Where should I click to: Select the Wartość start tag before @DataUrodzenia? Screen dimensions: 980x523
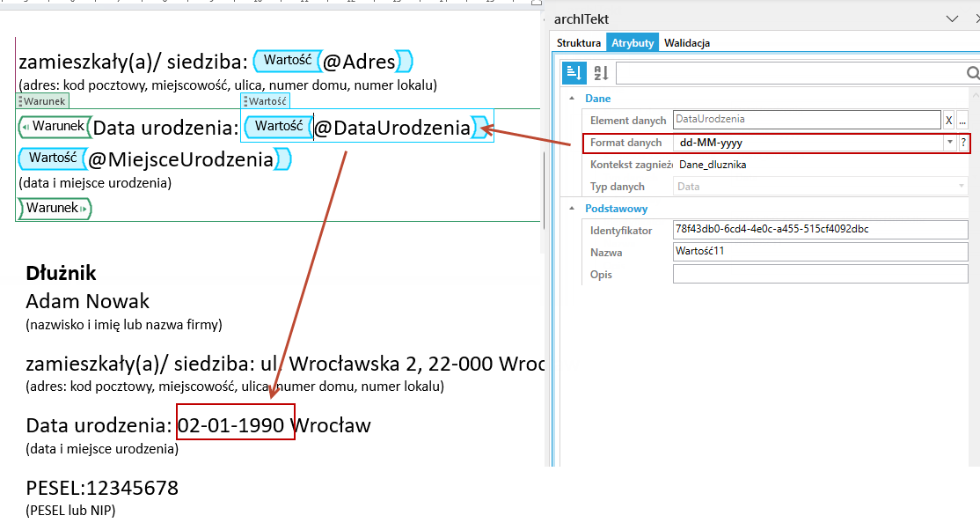[x=278, y=127]
